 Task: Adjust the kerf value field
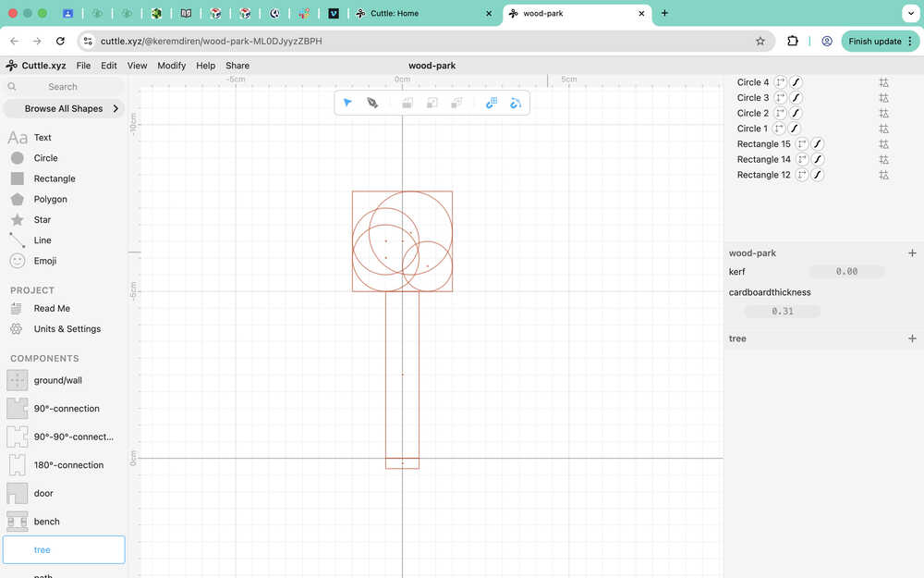[845, 272]
